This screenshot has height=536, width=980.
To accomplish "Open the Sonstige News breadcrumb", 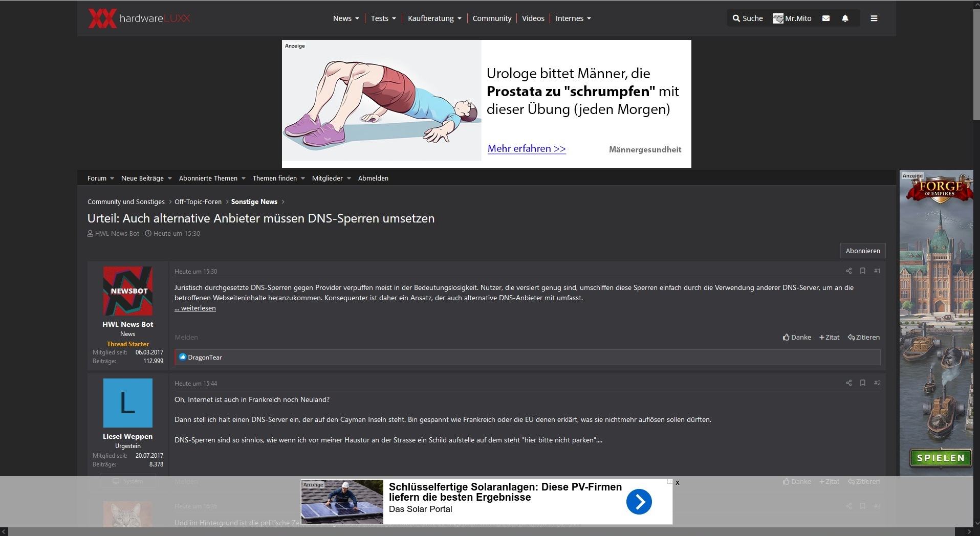I will [254, 202].
